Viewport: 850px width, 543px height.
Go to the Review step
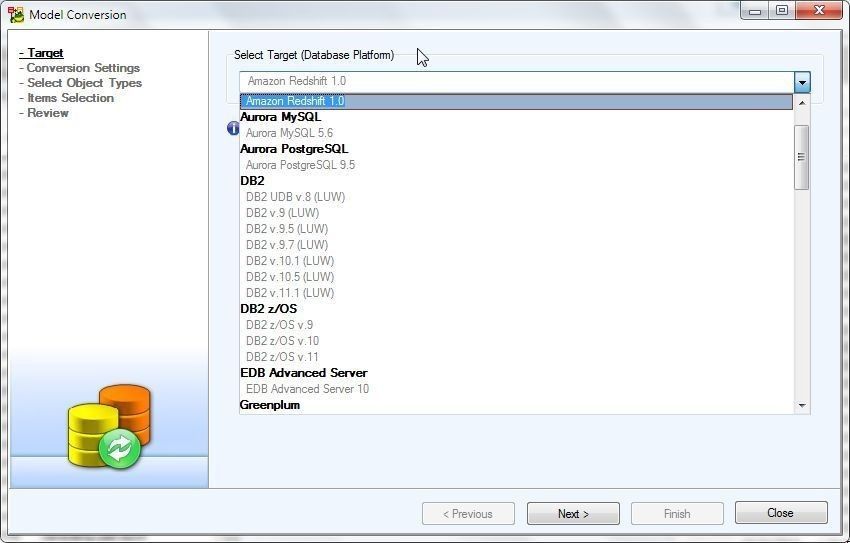pos(44,113)
